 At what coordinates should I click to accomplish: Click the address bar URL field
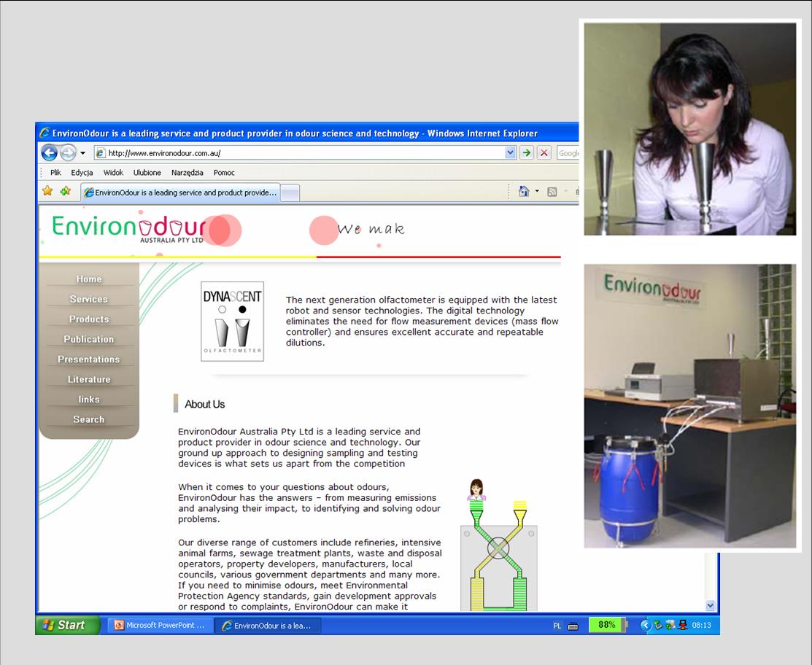pyautogui.click(x=300, y=152)
